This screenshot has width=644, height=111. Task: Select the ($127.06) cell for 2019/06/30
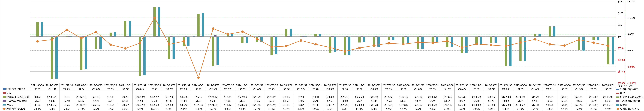coord(505,97)
